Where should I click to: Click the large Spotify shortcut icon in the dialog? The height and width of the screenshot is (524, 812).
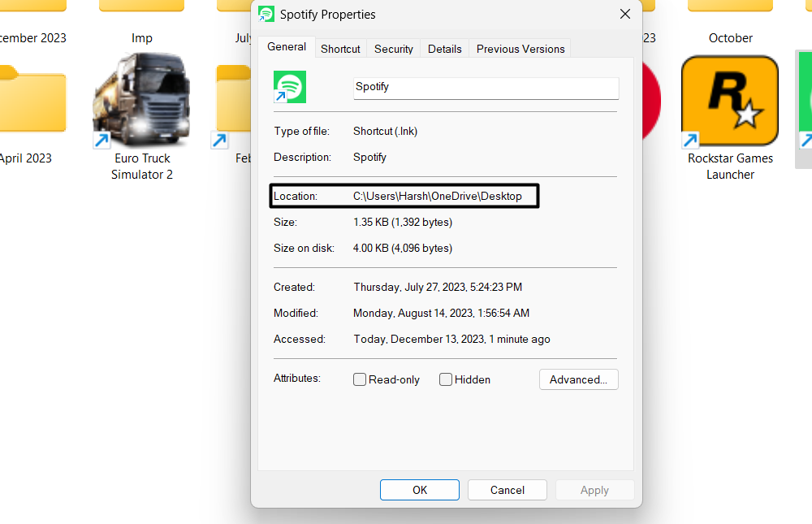click(x=290, y=87)
